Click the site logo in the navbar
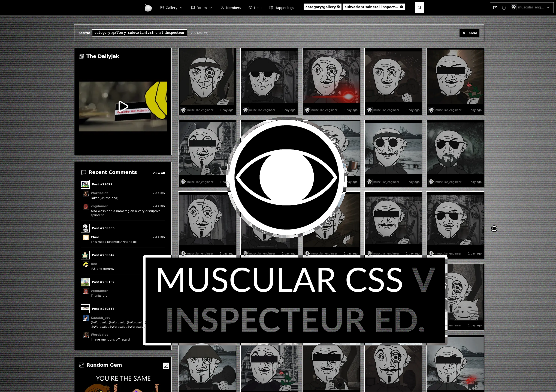Screen dimensions: 556x392 point(148,8)
